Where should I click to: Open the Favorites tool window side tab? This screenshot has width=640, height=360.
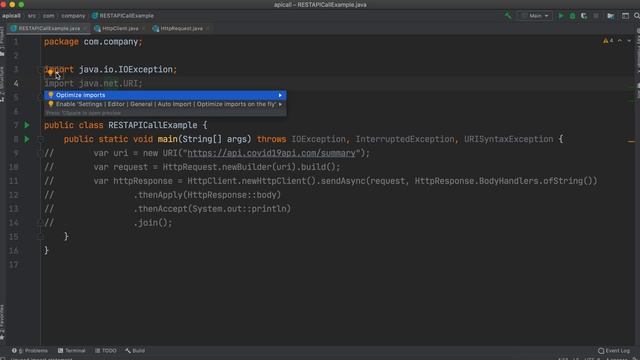[x=2, y=322]
